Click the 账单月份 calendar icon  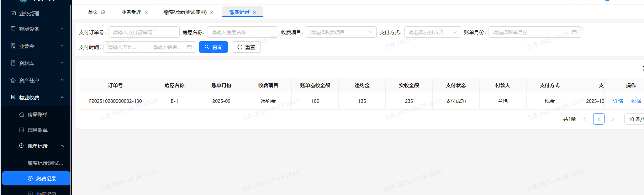574,32
